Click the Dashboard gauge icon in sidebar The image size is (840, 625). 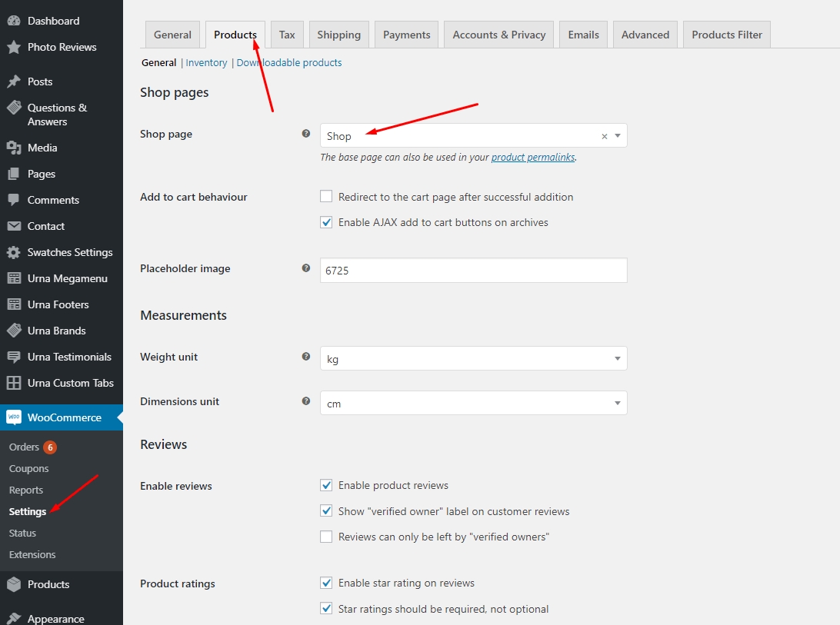tap(14, 21)
